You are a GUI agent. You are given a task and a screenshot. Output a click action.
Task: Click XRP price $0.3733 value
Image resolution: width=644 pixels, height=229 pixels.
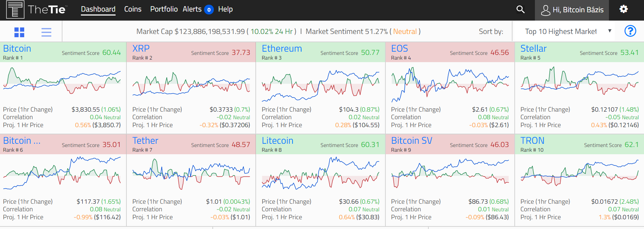click(x=221, y=109)
